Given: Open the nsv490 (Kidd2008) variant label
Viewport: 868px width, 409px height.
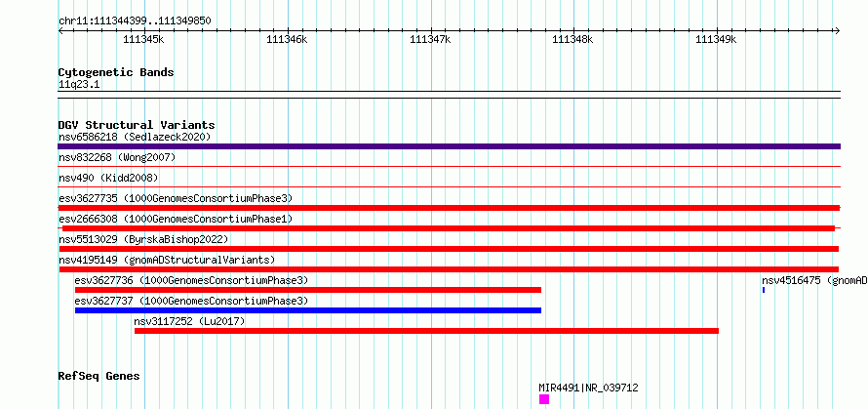Looking at the screenshot, I should [108, 178].
